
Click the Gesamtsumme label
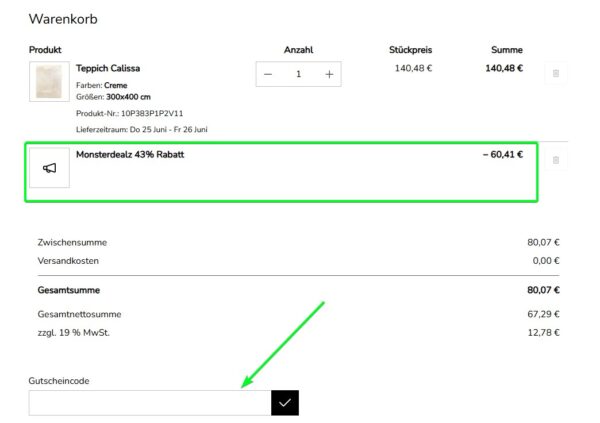(x=69, y=290)
